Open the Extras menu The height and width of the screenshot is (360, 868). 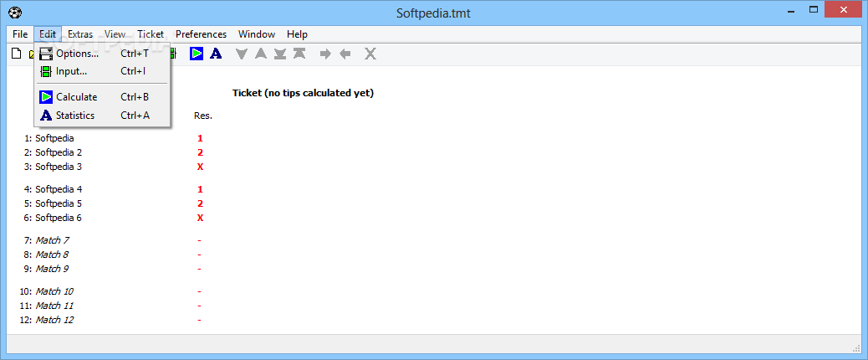pos(80,34)
